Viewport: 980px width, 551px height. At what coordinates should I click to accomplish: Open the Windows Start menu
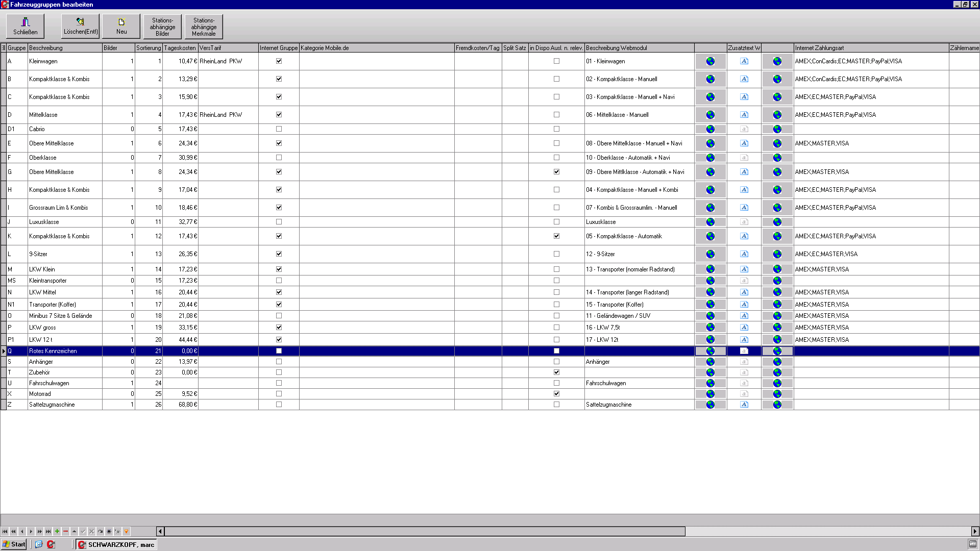(x=14, y=544)
